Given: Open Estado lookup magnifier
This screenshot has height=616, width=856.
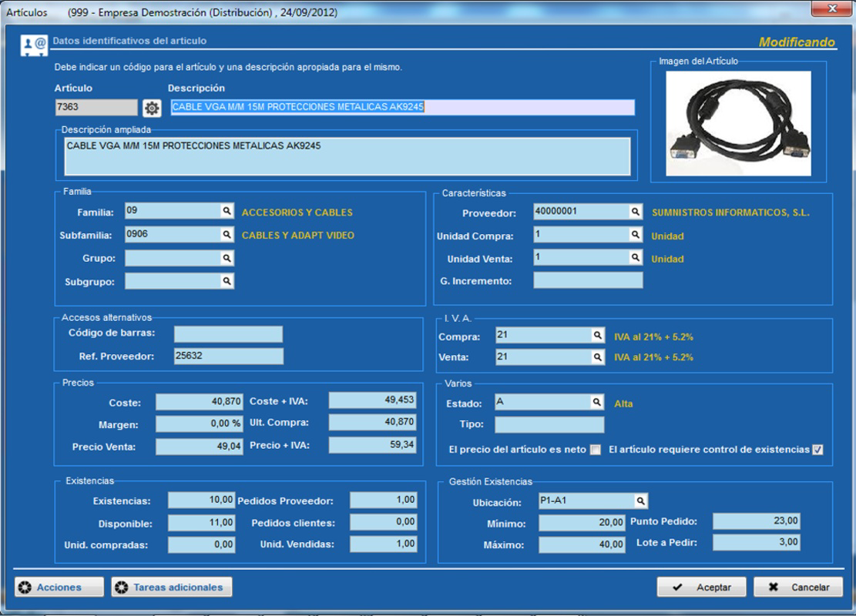Looking at the screenshot, I should tap(596, 402).
